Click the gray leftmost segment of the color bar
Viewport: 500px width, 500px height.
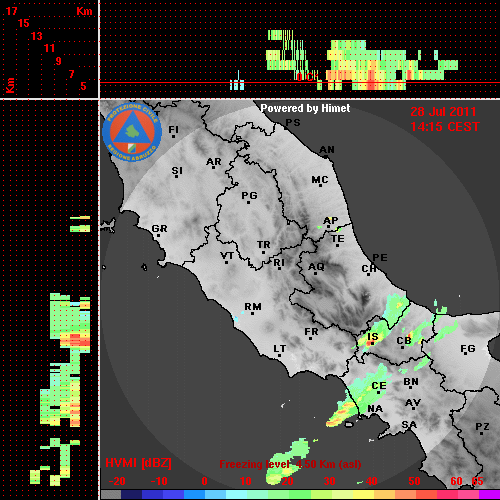coord(111,495)
